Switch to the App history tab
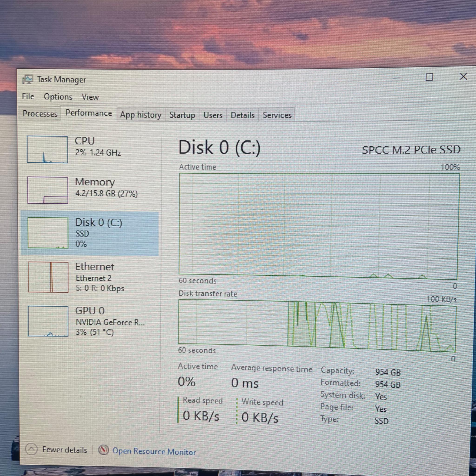 [x=141, y=115]
